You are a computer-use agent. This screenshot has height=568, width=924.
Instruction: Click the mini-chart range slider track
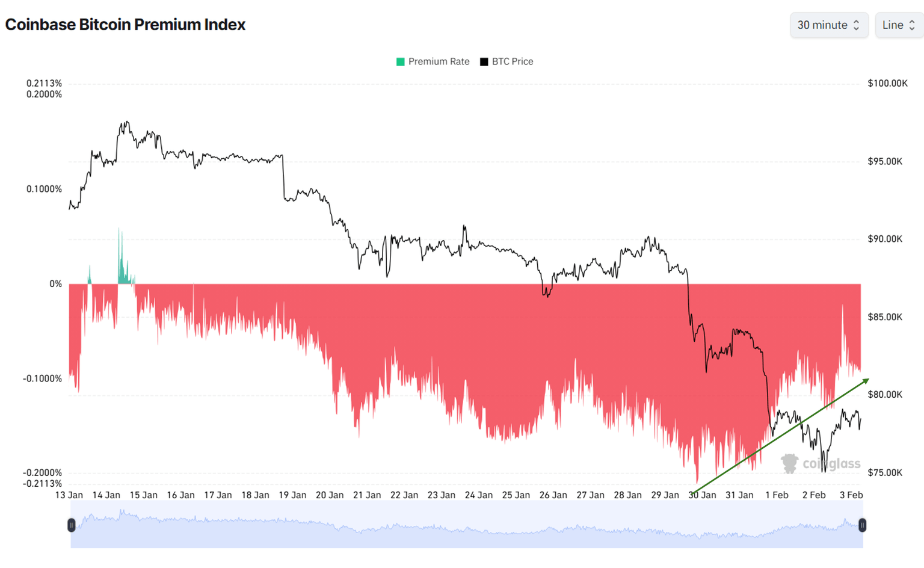pos(467,525)
